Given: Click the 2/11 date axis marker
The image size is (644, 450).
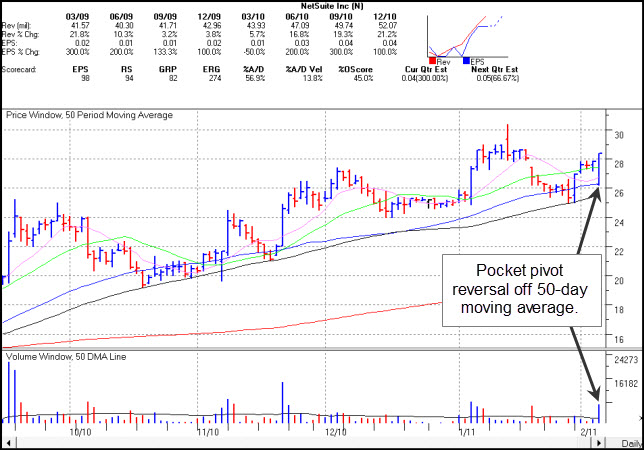Looking at the screenshot, I should (x=589, y=432).
